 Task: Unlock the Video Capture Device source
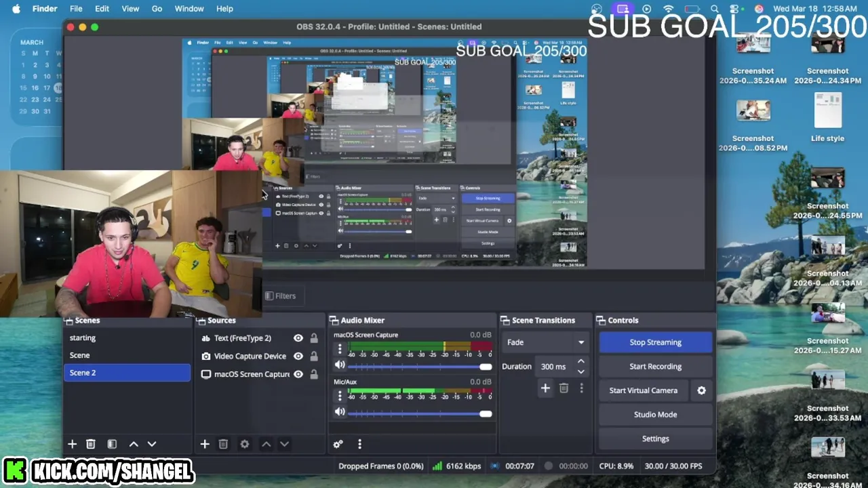(x=314, y=356)
